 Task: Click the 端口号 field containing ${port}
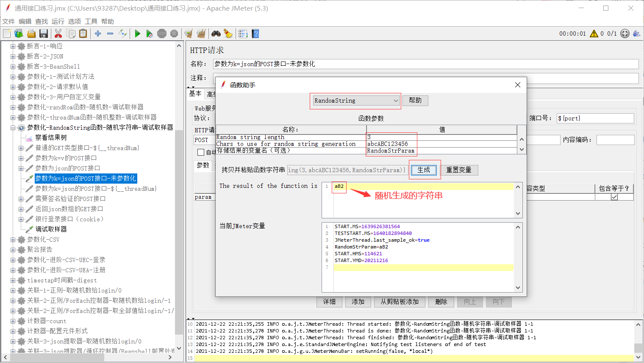[x=595, y=118]
